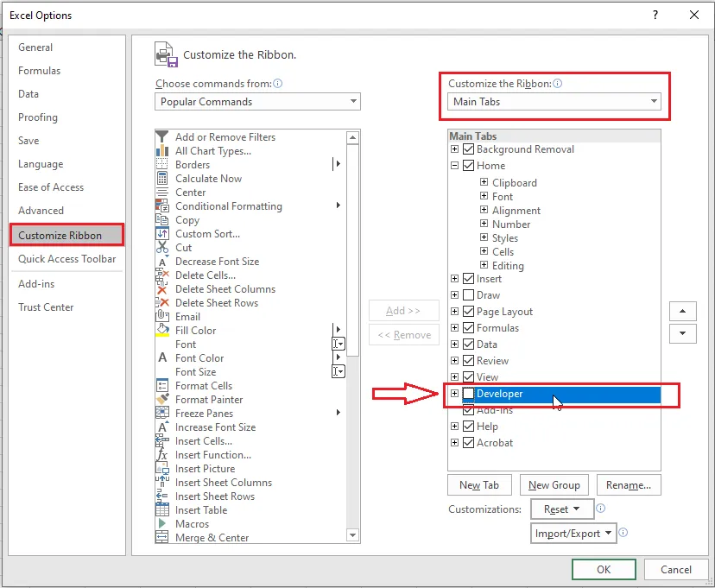715x588 pixels.
Task: Click the Delete Cells icon
Action: 161,275
